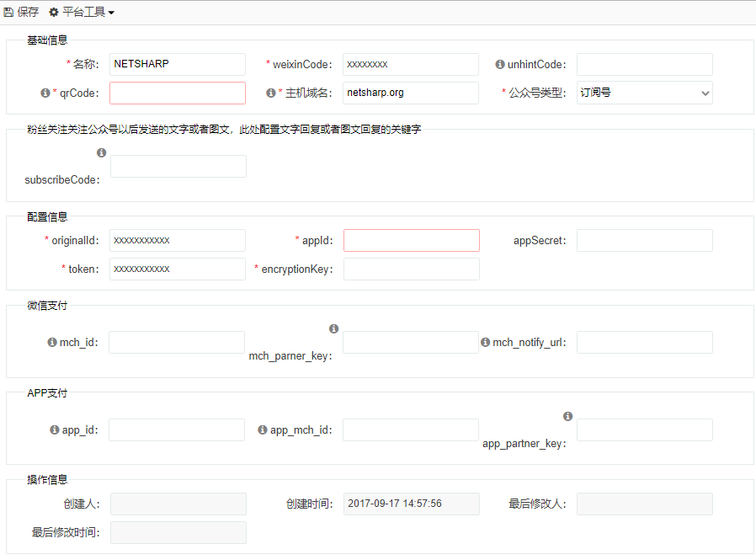Click the APP支付 section heading
Viewport: 756px width, 560px height.
(47, 393)
